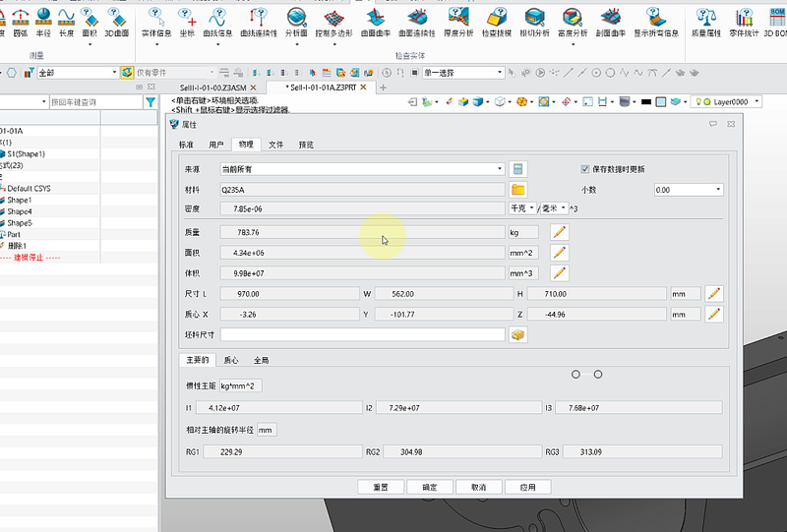Click the 坯料尺寸 stock size input field

point(362,334)
